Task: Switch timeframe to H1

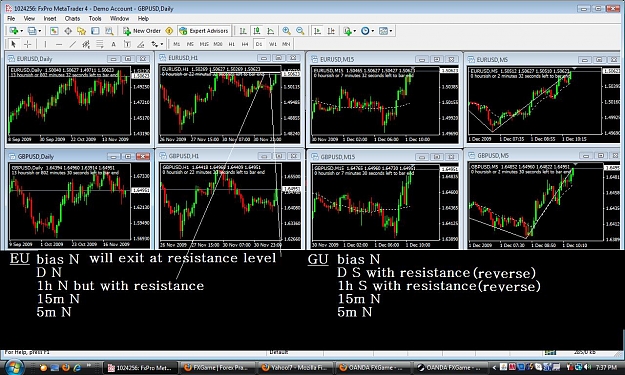Action: click(232, 44)
